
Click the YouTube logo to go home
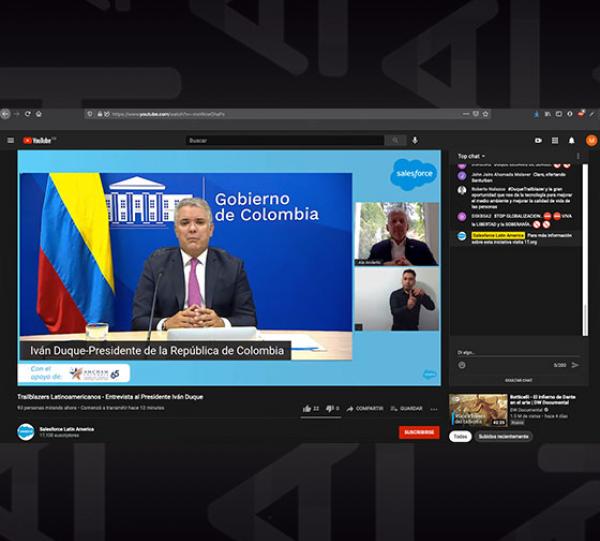(x=39, y=140)
